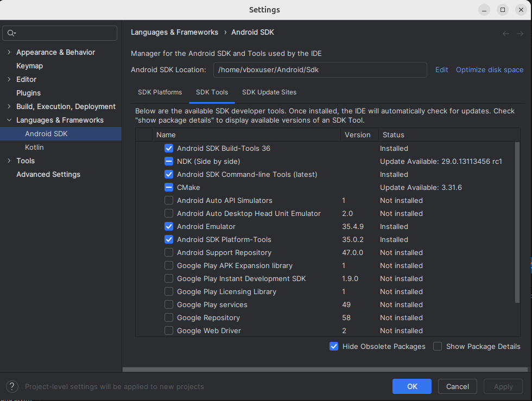
Task: Collapse Languages & Frameworks section
Action: pyautogui.click(x=9, y=120)
